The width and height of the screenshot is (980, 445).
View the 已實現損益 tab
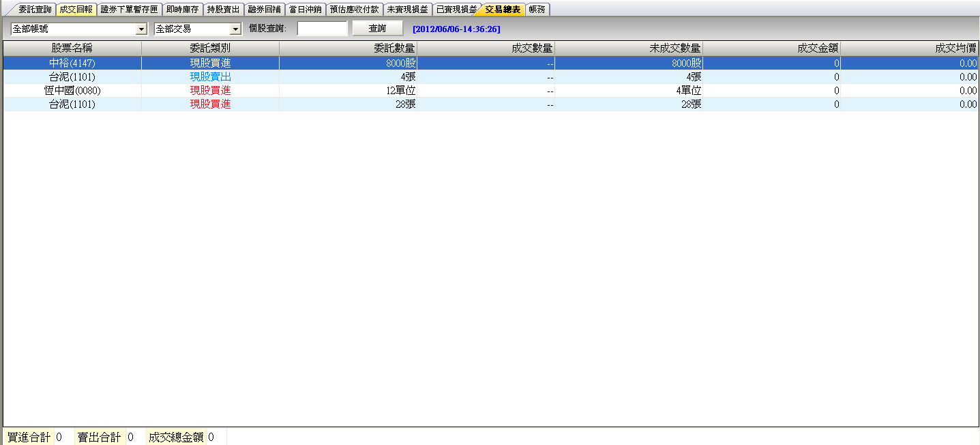tap(456, 10)
